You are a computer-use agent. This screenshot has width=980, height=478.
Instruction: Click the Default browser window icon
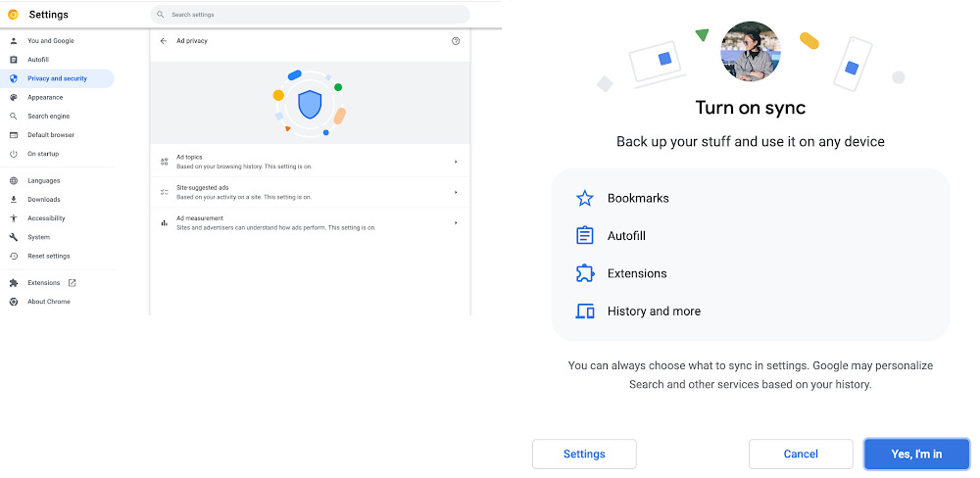(14, 135)
